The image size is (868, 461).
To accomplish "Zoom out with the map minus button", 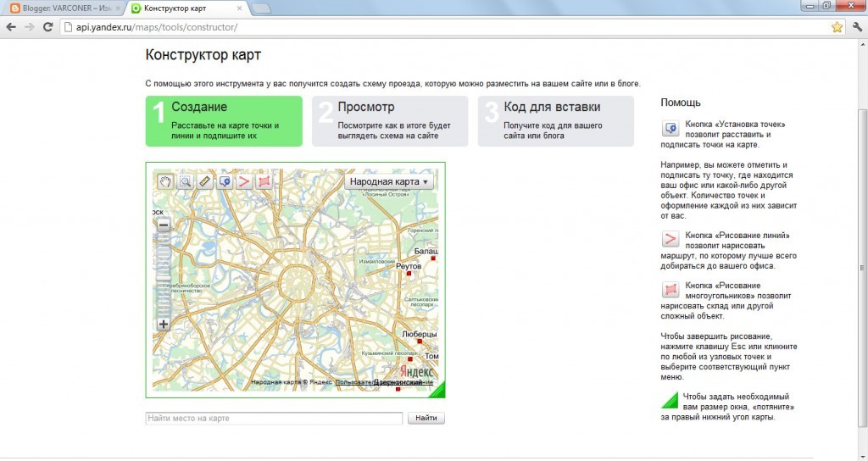I will 164,225.
